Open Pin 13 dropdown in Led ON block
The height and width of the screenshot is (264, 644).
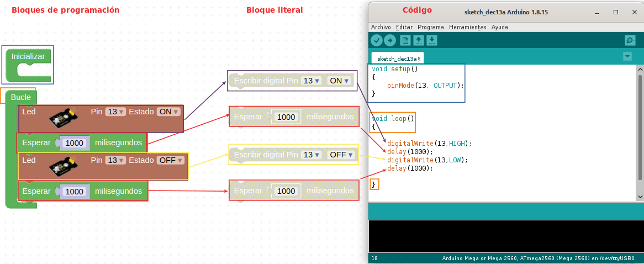pos(115,112)
